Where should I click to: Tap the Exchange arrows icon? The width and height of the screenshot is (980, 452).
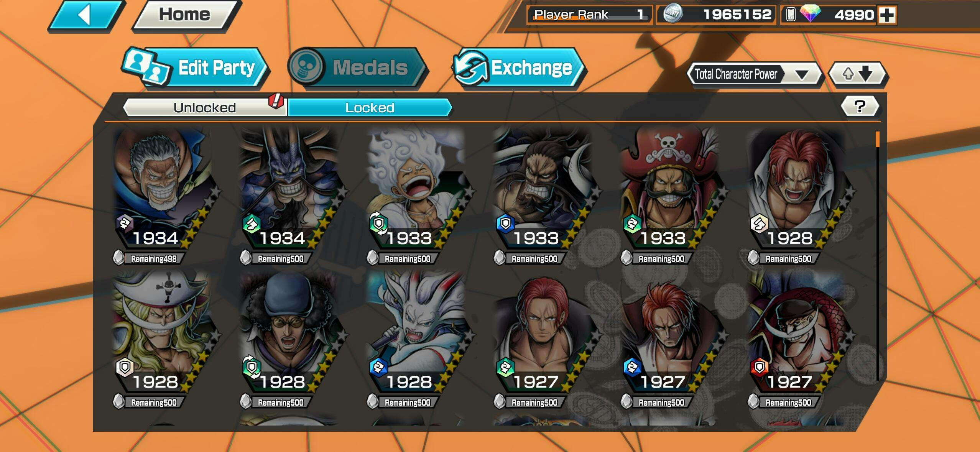pyautogui.click(x=470, y=67)
